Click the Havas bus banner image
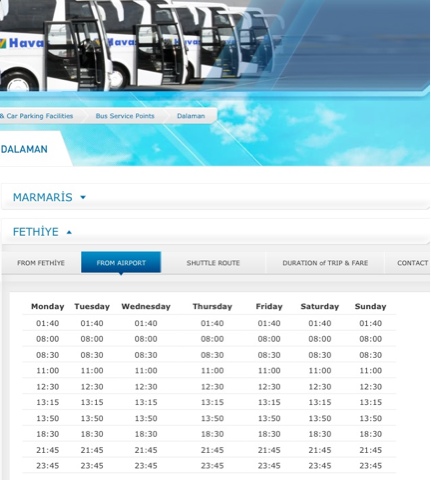 coord(215,45)
